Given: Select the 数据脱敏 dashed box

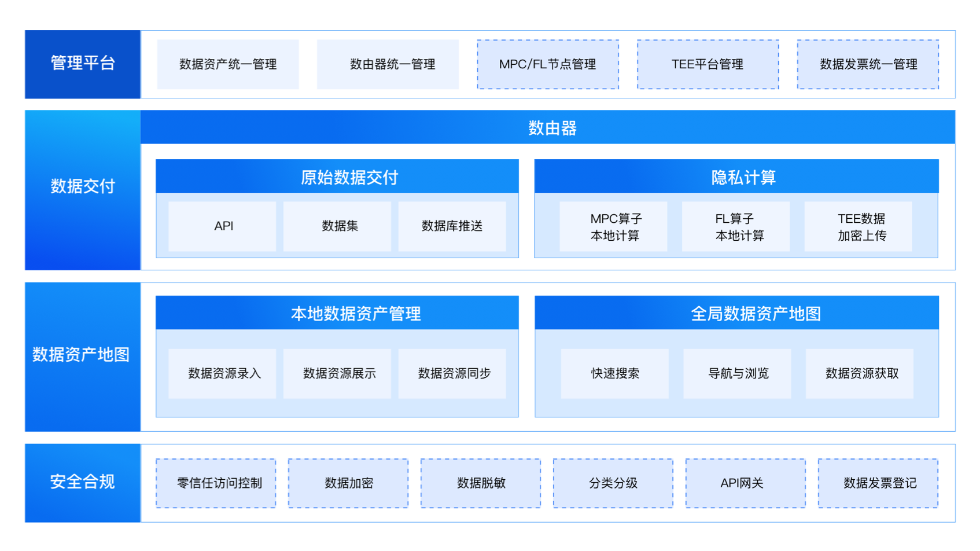Looking at the screenshot, I should (x=481, y=483).
